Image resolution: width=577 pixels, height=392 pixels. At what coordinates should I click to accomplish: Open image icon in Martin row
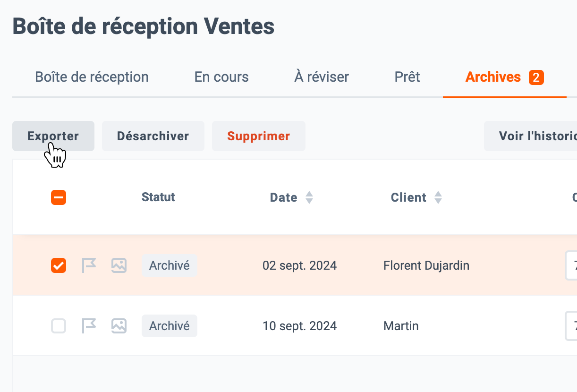pos(119,326)
